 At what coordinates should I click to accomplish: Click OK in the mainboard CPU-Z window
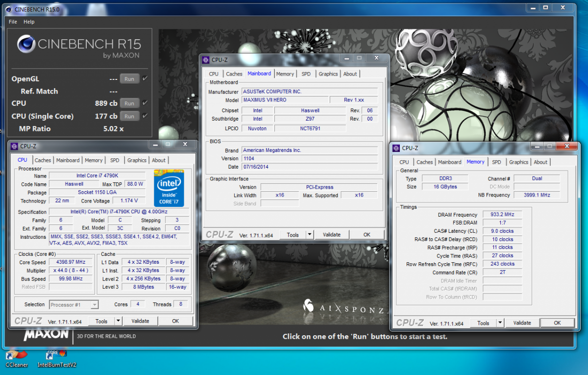coord(367,235)
